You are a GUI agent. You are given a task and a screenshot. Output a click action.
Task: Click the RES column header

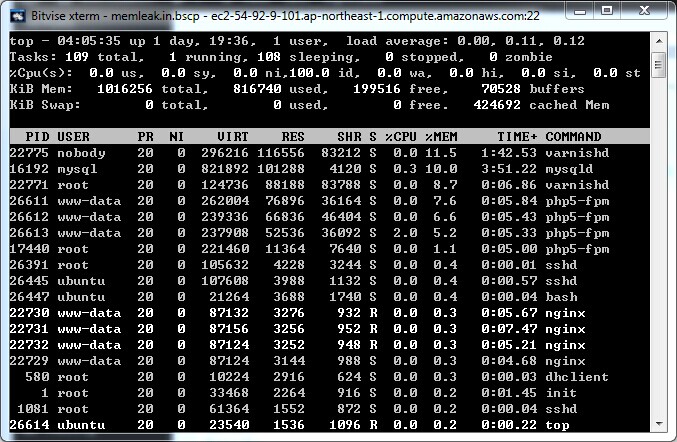pos(293,137)
